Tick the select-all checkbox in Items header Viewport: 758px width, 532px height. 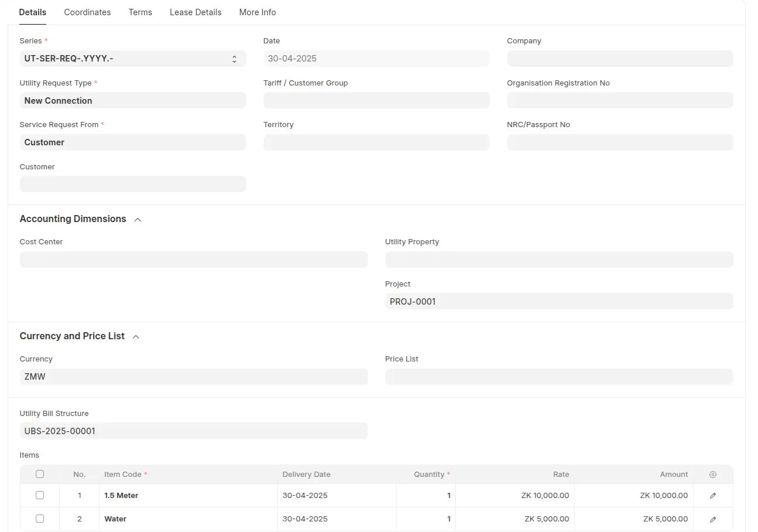pyautogui.click(x=40, y=474)
